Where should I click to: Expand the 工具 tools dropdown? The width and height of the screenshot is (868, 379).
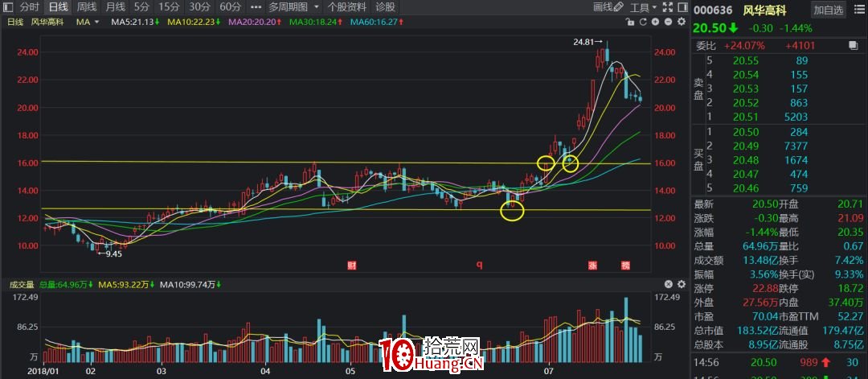[644, 7]
